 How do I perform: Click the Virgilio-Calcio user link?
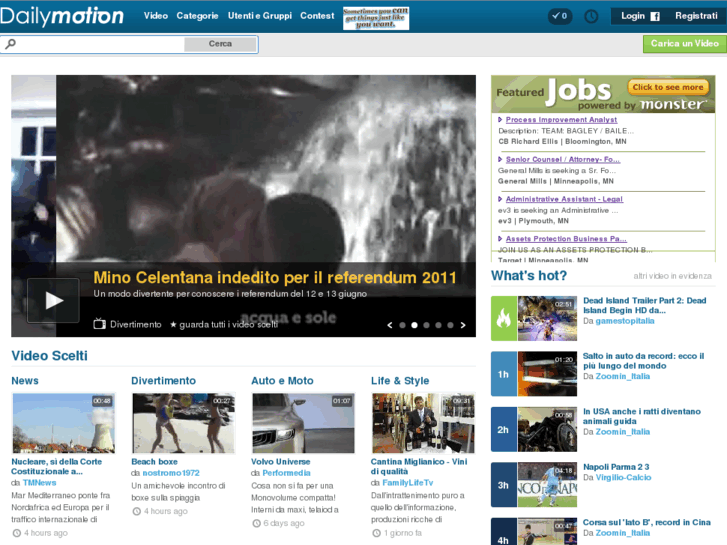[x=623, y=478]
